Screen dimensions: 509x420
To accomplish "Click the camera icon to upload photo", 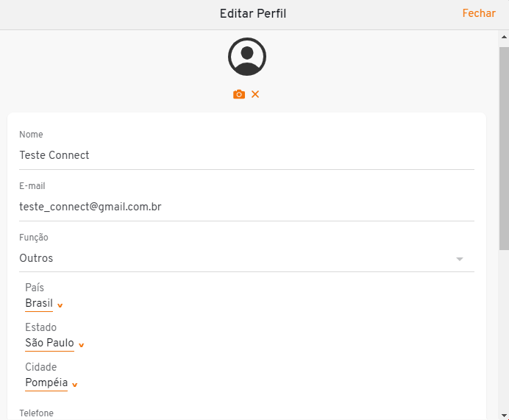I will (x=239, y=94).
